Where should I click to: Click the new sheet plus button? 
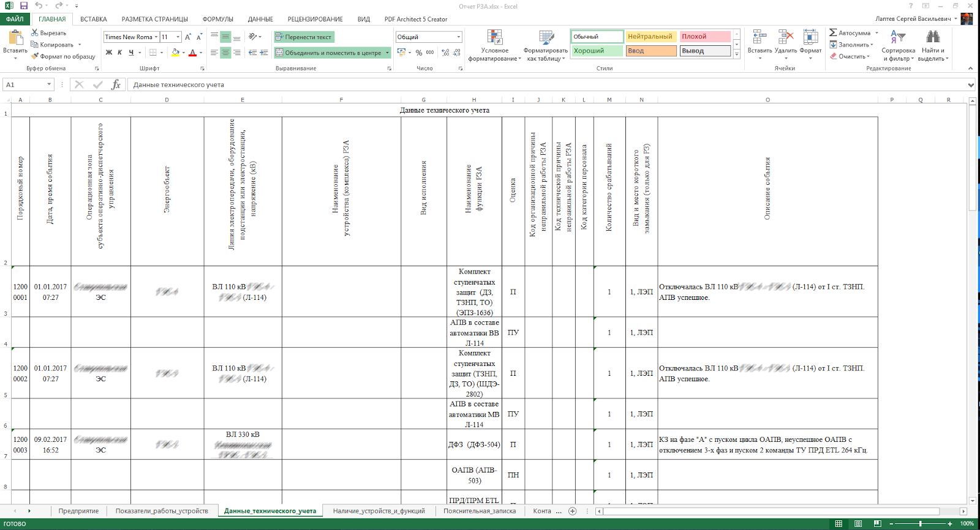click(573, 511)
